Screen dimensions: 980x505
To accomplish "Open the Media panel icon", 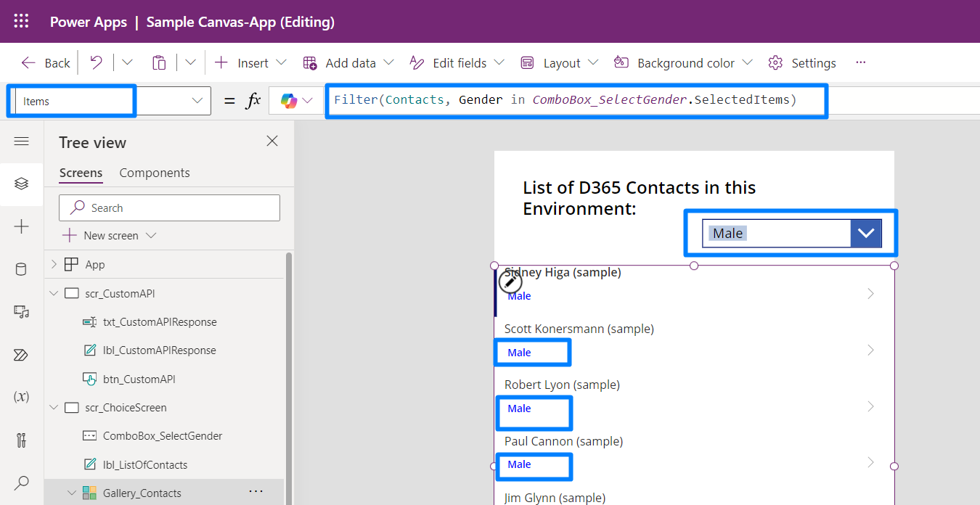I will (21, 311).
